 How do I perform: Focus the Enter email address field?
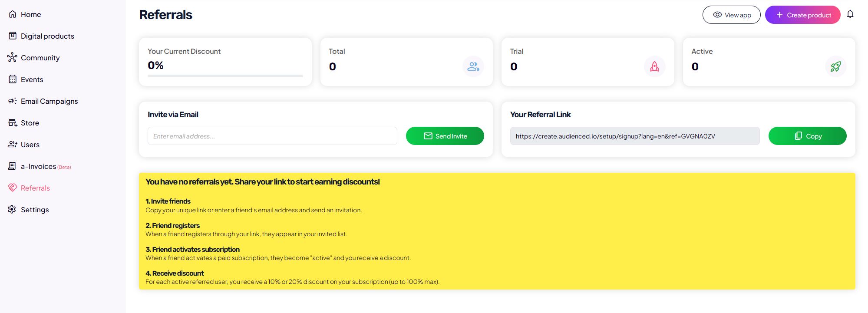[272, 136]
